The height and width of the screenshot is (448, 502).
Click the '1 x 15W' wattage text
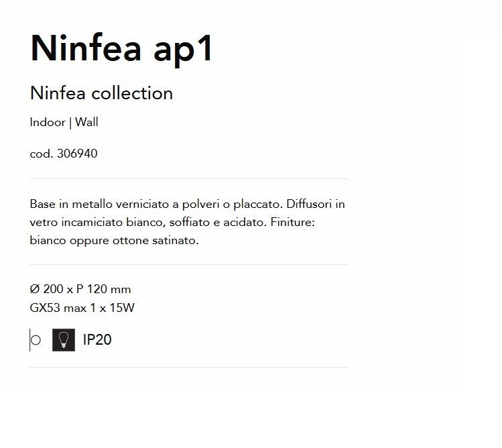(x=113, y=308)
